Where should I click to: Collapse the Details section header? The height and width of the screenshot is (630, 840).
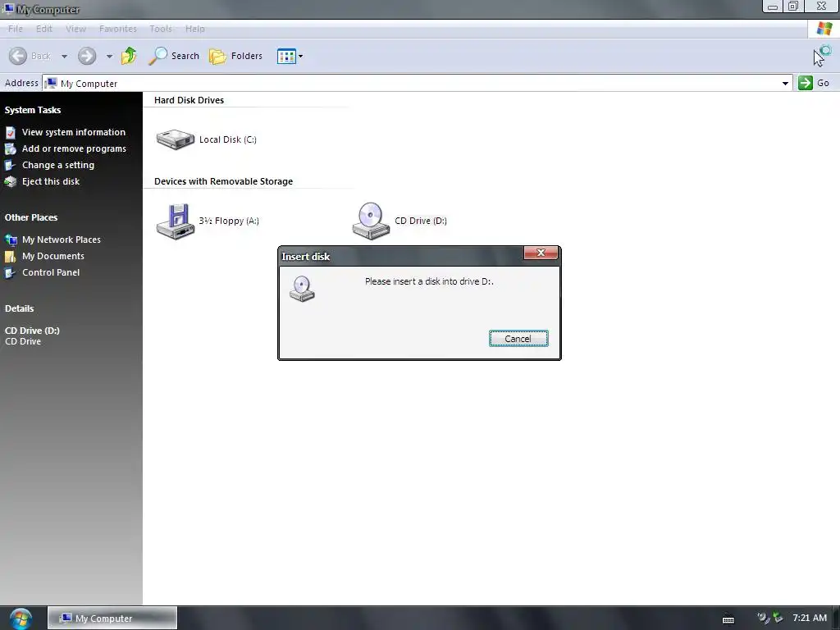coord(20,308)
